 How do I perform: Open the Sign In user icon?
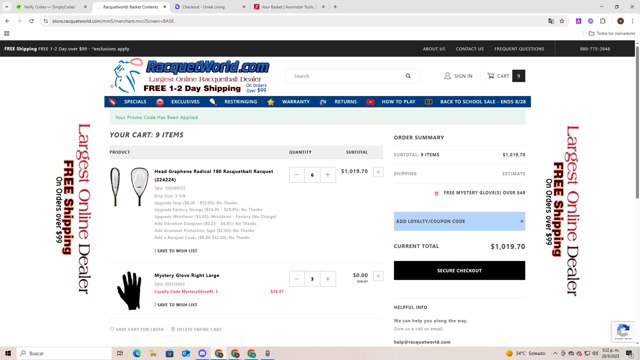coord(447,76)
